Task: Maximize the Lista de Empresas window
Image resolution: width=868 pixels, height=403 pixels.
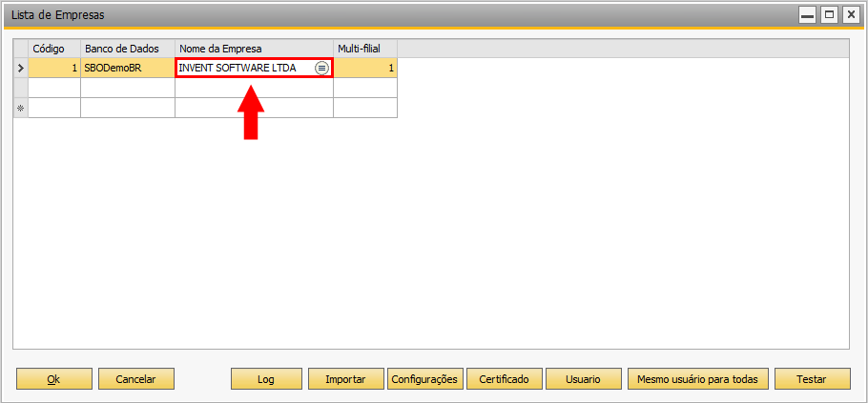Action: (x=829, y=15)
